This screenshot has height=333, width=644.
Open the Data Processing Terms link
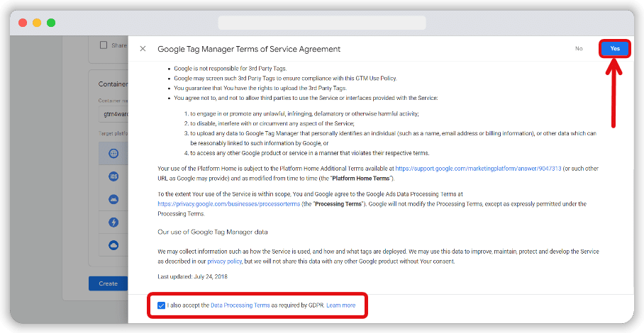coord(240,305)
